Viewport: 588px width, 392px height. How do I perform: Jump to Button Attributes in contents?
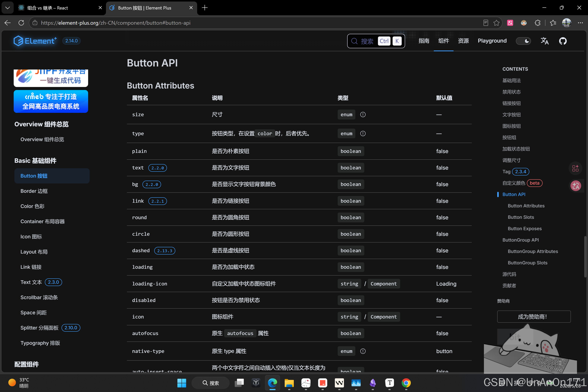point(526,206)
